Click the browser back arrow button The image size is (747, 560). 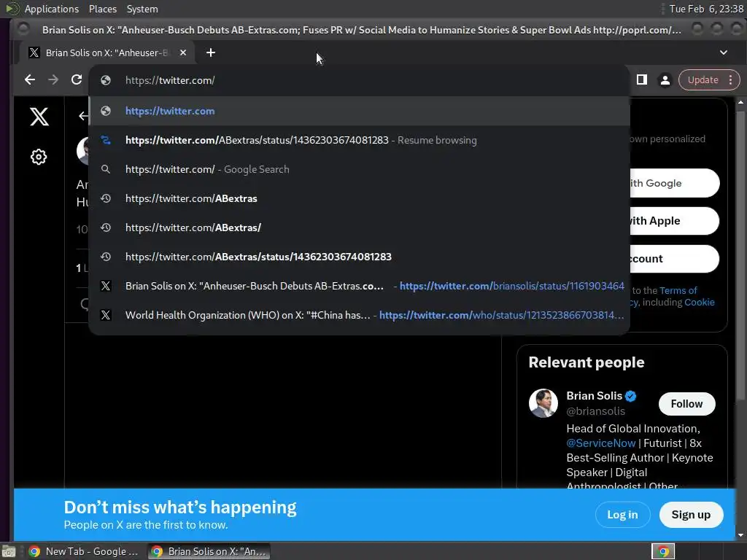[x=29, y=79]
